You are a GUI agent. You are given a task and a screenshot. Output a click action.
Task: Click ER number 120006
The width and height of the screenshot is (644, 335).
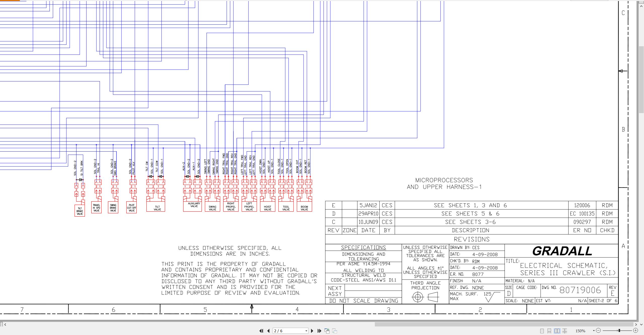(582, 205)
